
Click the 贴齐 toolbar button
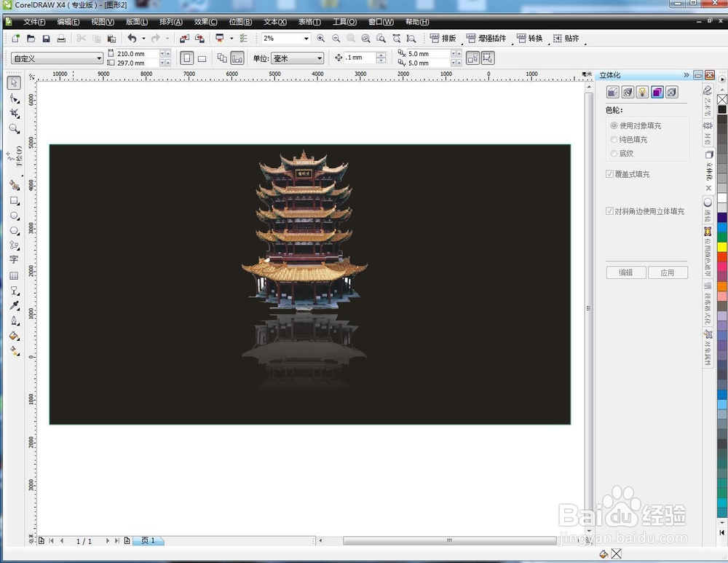pyautogui.click(x=566, y=39)
